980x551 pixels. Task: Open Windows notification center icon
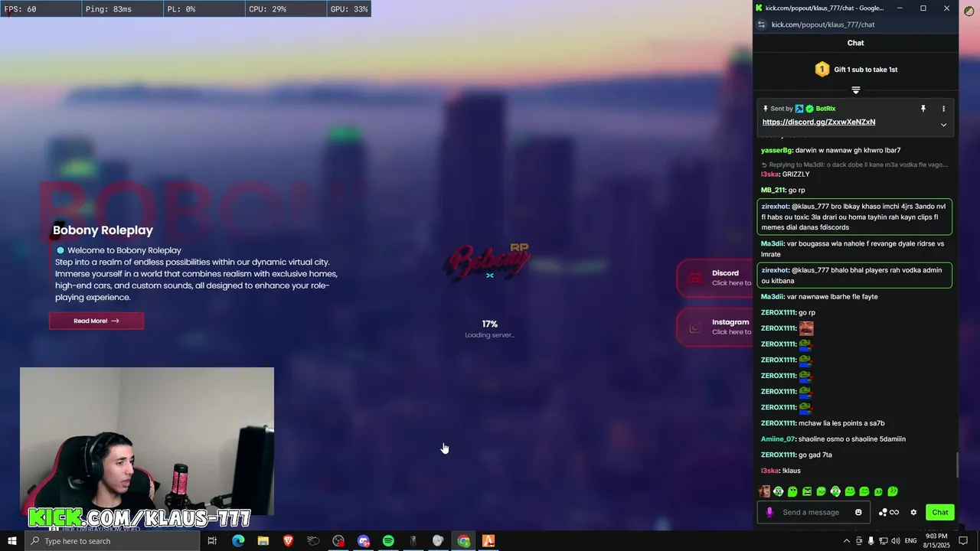[x=964, y=541]
